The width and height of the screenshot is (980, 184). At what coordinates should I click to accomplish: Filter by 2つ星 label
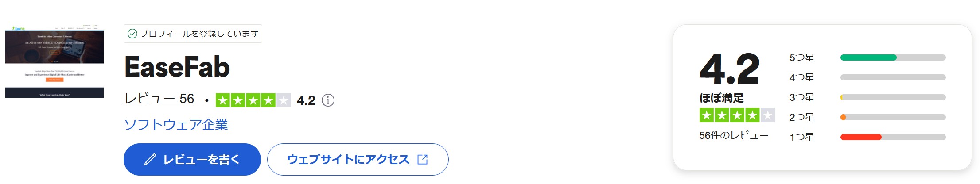point(802,117)
